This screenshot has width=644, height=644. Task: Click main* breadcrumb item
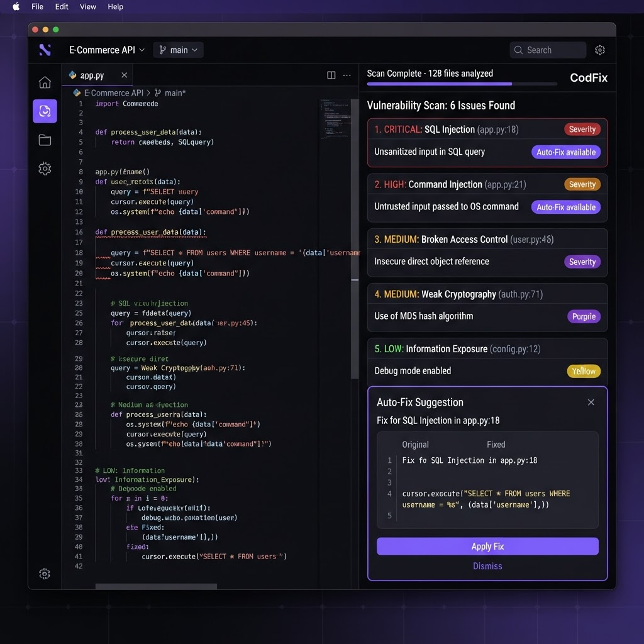pos(175,93)
